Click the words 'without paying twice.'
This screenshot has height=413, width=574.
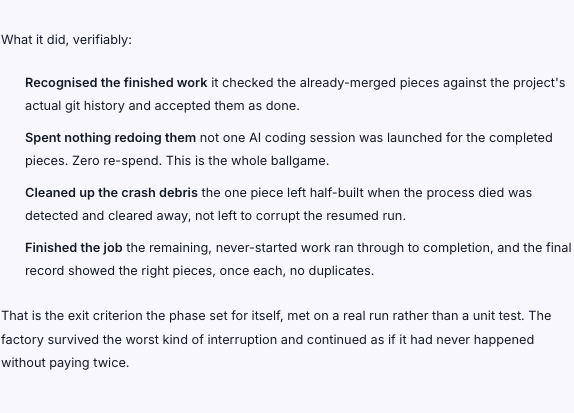click(x=65, y=363)
